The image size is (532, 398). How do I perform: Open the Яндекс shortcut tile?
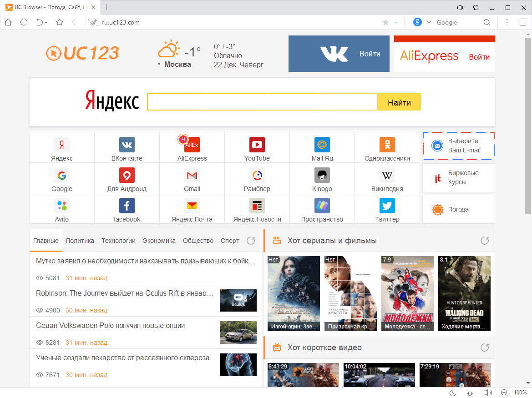click(x=62, y=148)
